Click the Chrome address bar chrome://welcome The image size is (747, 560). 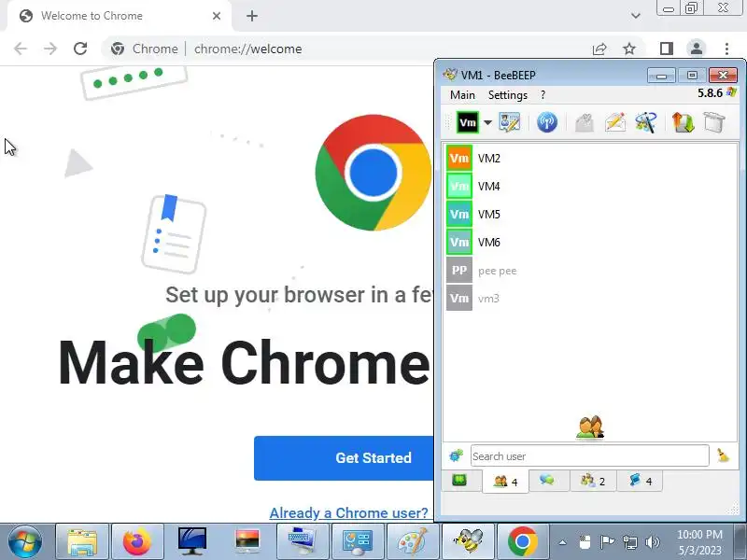(248, 49)
